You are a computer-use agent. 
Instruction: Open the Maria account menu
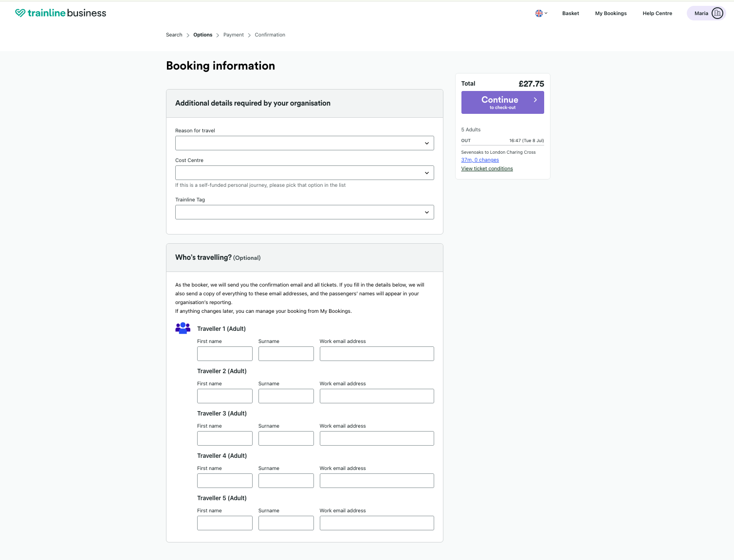pos(706,13)
